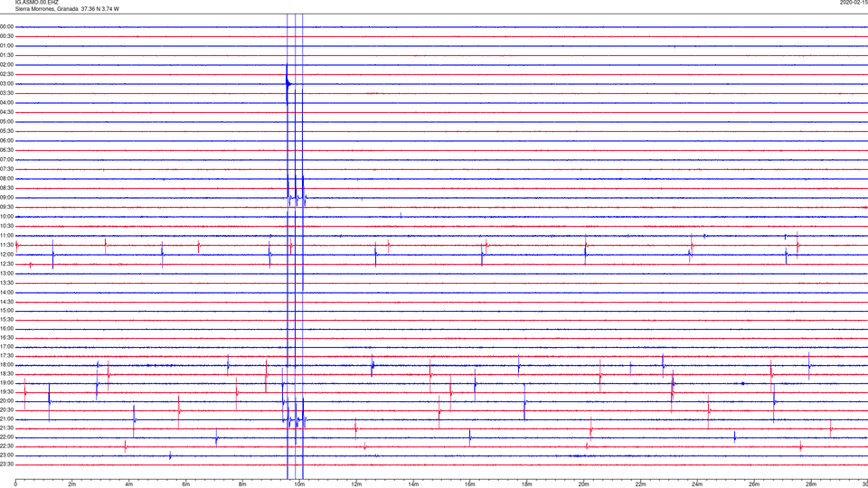Select the 21:00 trace time label
The width and height of the screenshot is (868, 488).
(6, 418)
